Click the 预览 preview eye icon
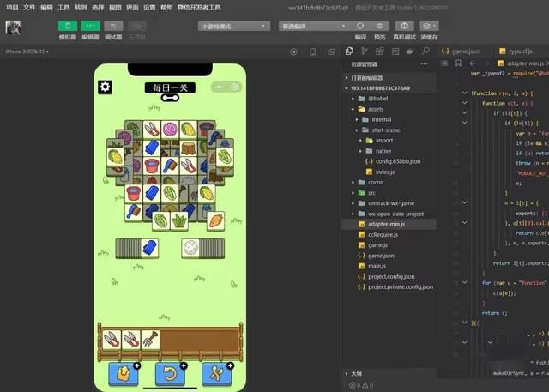Viewport: 549px width, 392px height. tap(378, 27)
